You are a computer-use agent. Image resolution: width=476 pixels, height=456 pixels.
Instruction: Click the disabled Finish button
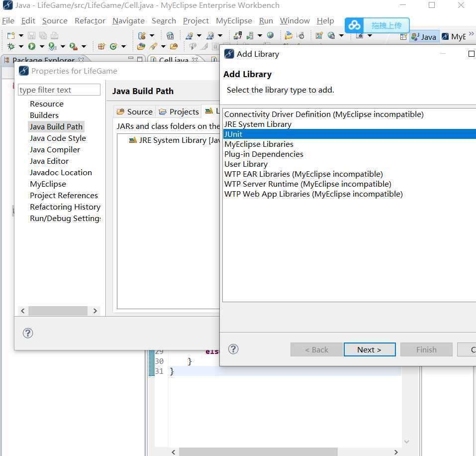(x=426, y=349)
